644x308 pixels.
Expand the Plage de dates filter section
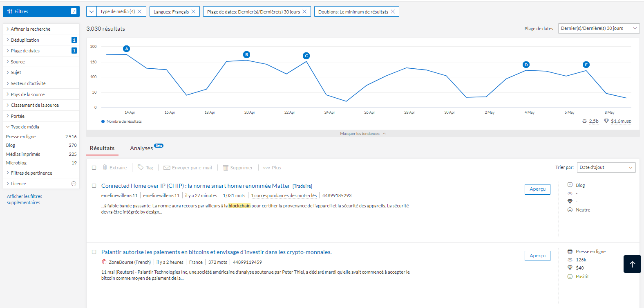[41, 51]
